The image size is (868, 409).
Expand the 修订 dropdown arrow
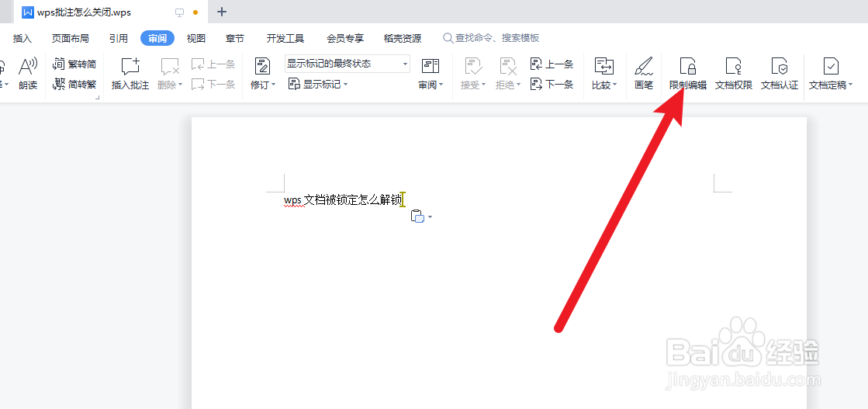(274, 85)
